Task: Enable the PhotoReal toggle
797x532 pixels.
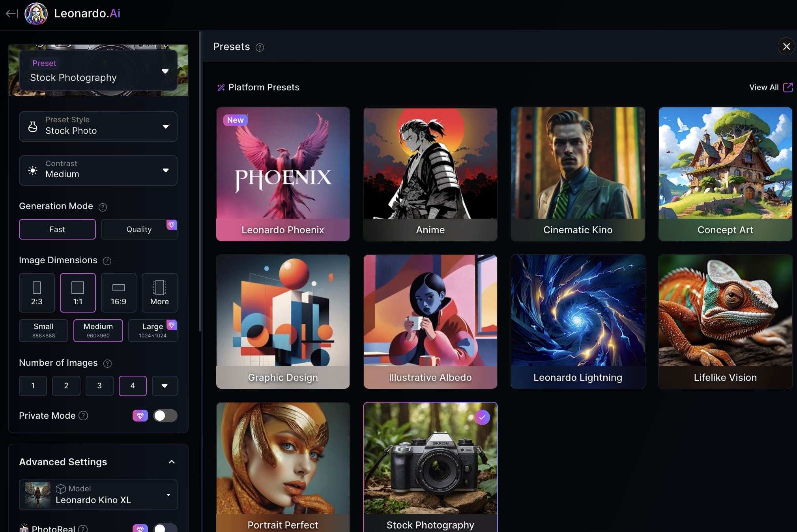Action: (x=165, y=528)
